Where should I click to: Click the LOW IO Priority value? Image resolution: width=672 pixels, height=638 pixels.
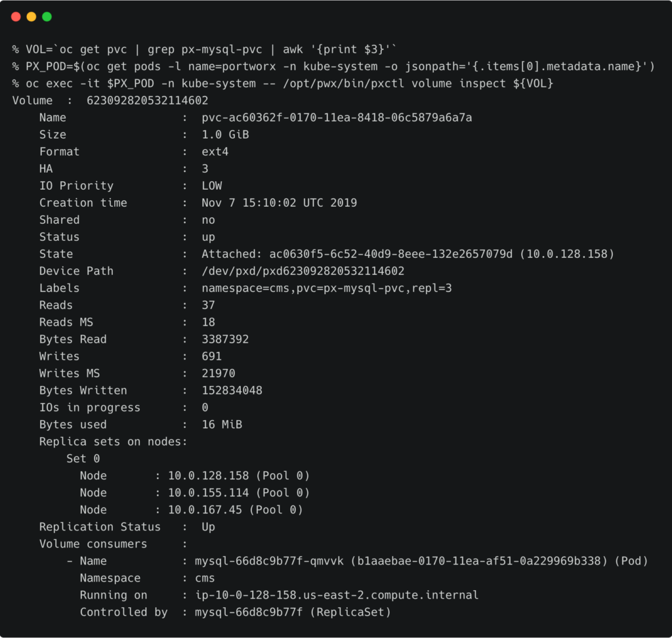point(211,186)
